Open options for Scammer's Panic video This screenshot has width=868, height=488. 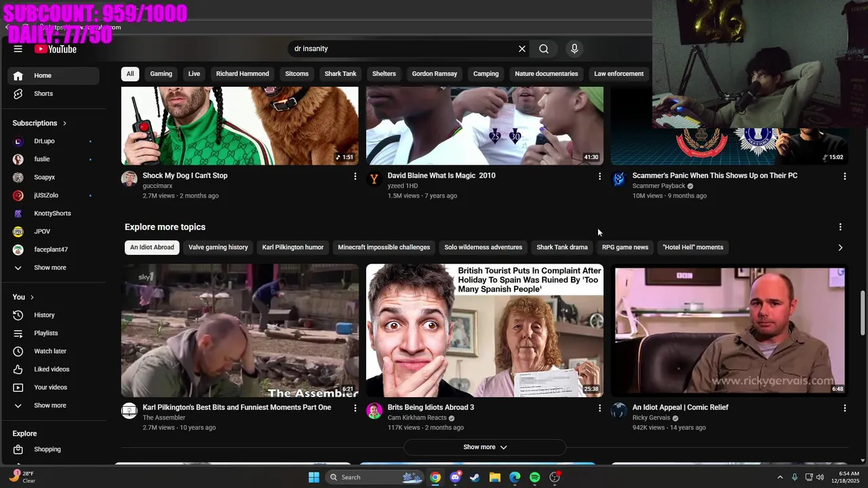(x=844, y=176)
